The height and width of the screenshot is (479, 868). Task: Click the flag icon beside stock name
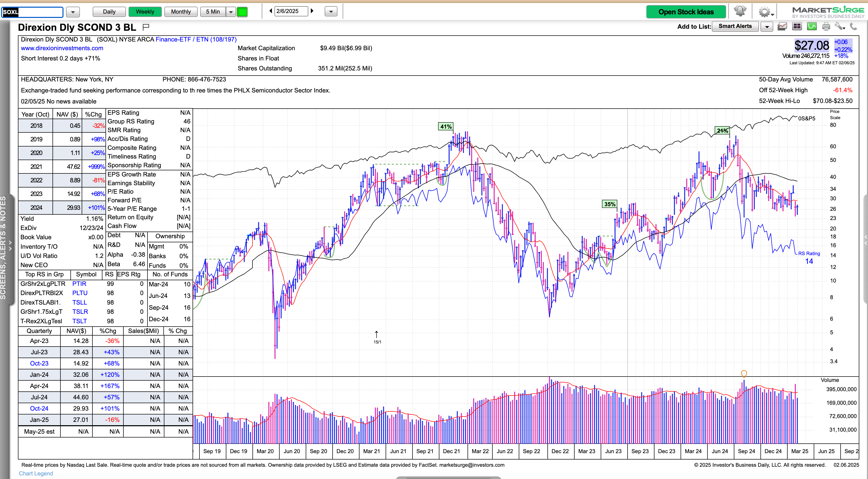(146, 27)
